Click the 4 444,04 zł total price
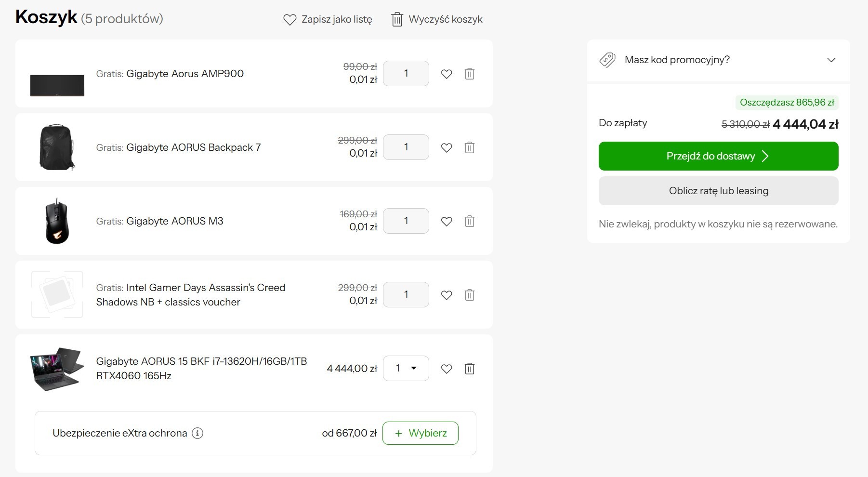The width and height of the screenshot is (868, 477). click(806, 124)
